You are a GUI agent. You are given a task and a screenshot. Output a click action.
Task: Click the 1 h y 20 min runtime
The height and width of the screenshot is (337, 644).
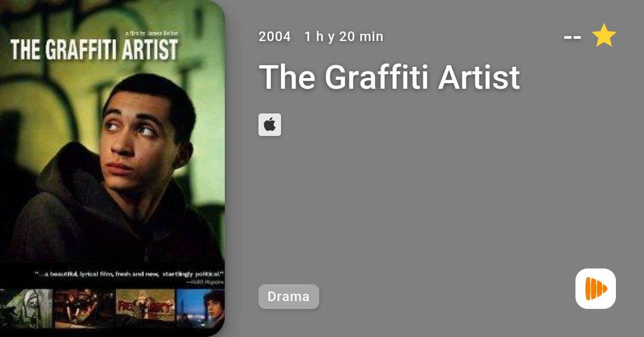[x=344, y=37]
